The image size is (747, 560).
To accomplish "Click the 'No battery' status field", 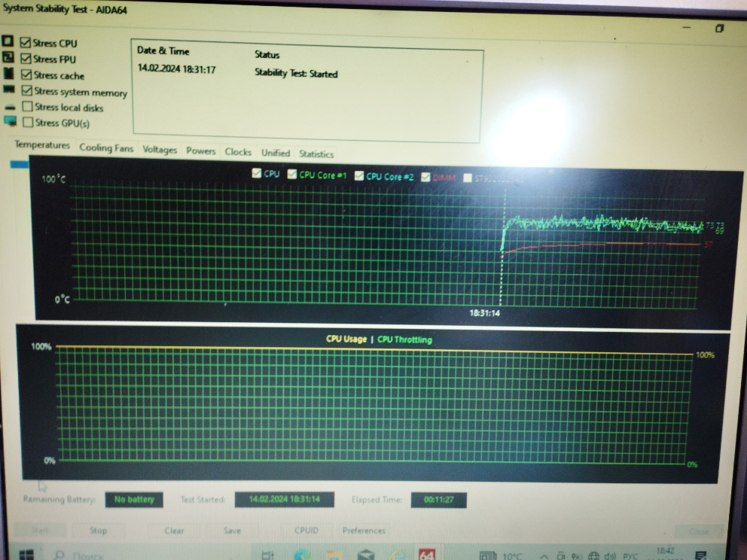I will [x=134, y=500].
